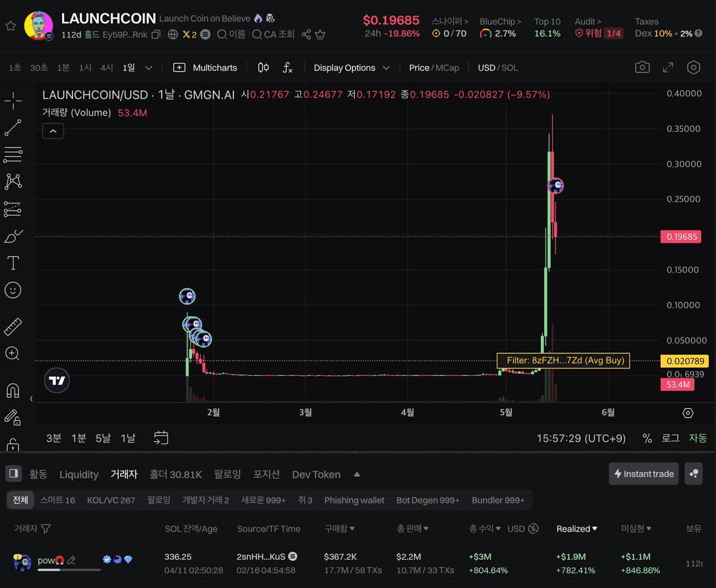Open the X twitter link
This screenshot has height=588, width=716.
point(190,35)
